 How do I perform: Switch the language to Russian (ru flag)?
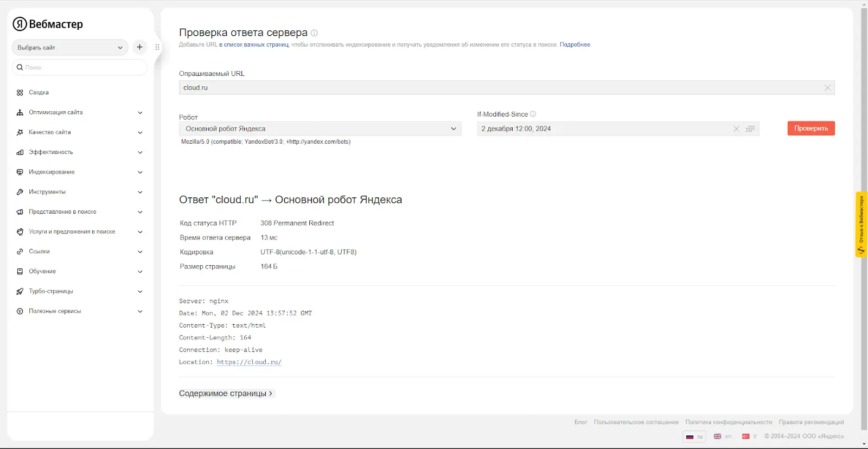(694, 437)
